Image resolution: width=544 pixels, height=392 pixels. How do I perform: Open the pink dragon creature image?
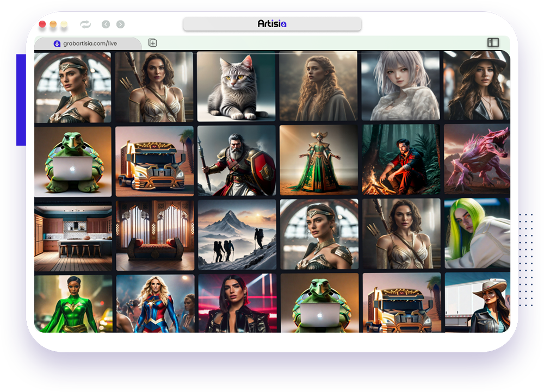(x=478, y=159)
